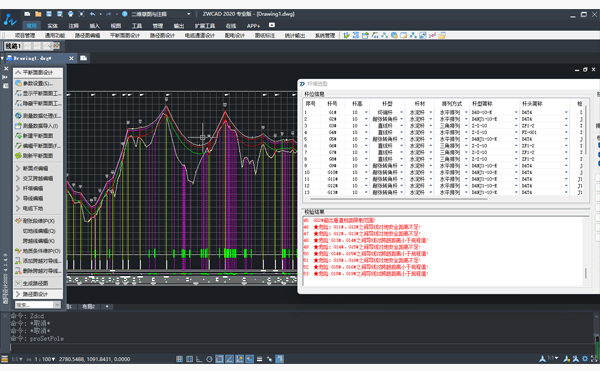The width and height of the screenshot is (600, 371).
Task: Open a file with the folder icon
Action: click(x=38, y=14)
